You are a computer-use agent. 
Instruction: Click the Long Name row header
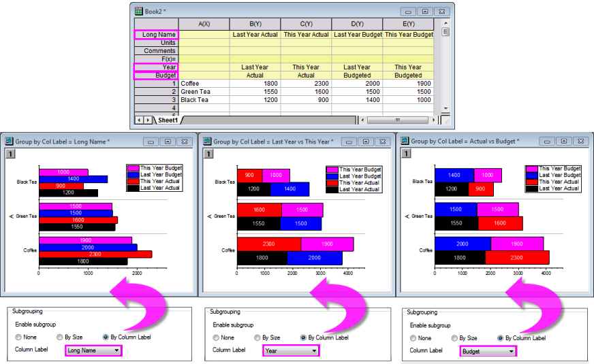(x=156, y=35)
